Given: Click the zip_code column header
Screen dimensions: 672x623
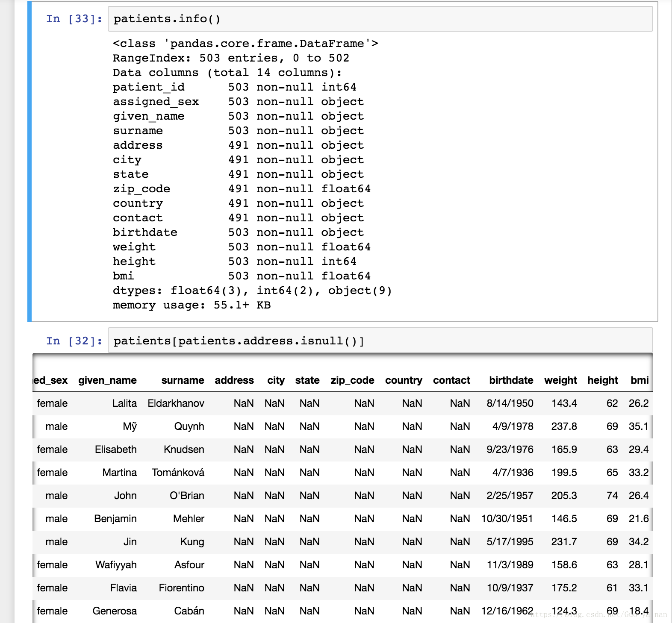Looking at the screenshot, I should coord(352,380).
